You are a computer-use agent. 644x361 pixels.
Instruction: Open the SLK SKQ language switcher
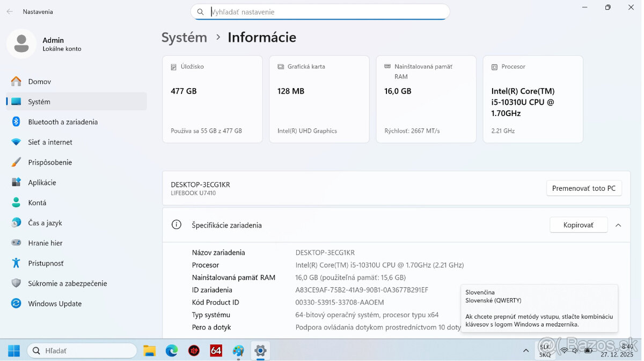[545, 351]
